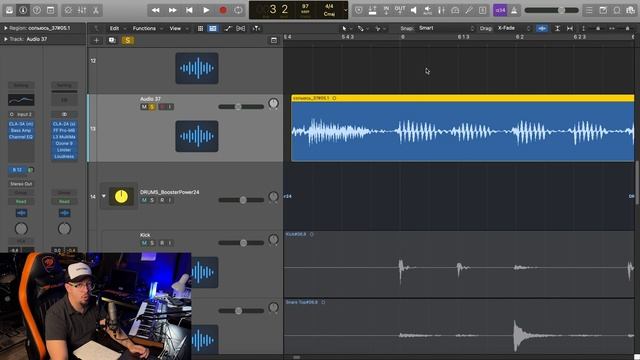Mute the DRUMS_BoosterPower24 track

click(x=144, y=200)
